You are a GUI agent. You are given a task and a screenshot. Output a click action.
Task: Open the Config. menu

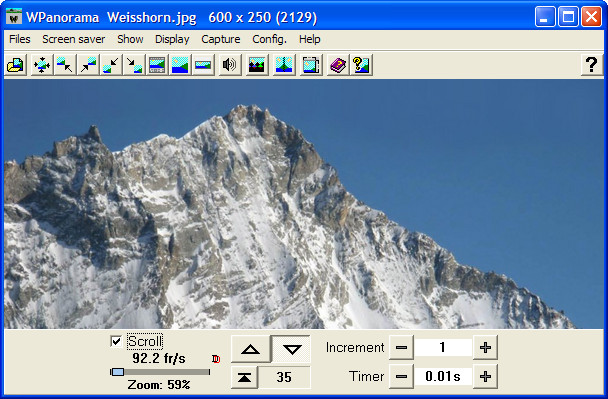269,39
